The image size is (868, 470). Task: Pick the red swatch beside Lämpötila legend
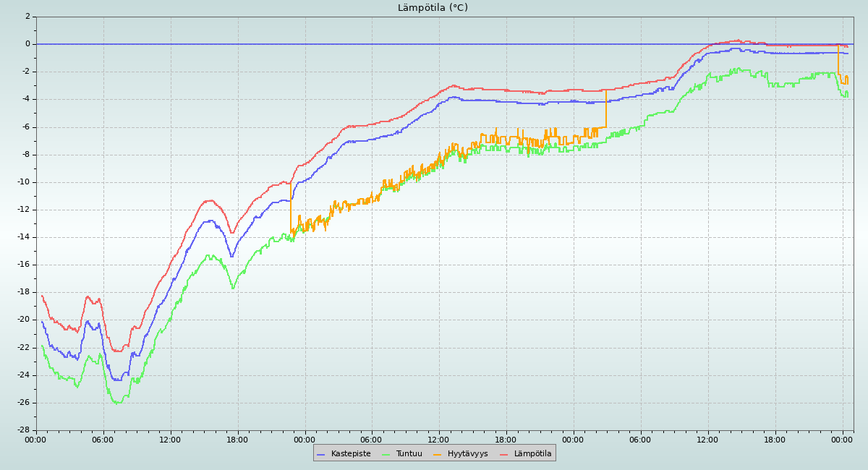[x=503, y=454]
